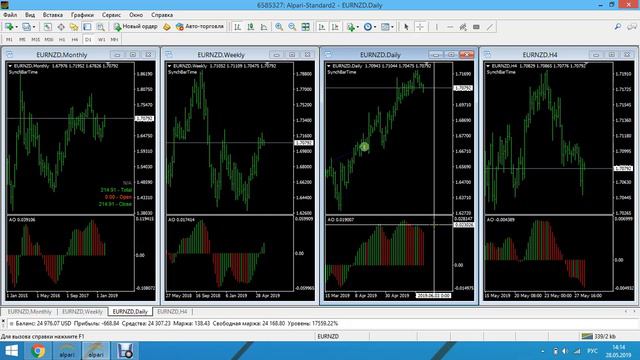Switch chart to bar chart type

(237, 27)
